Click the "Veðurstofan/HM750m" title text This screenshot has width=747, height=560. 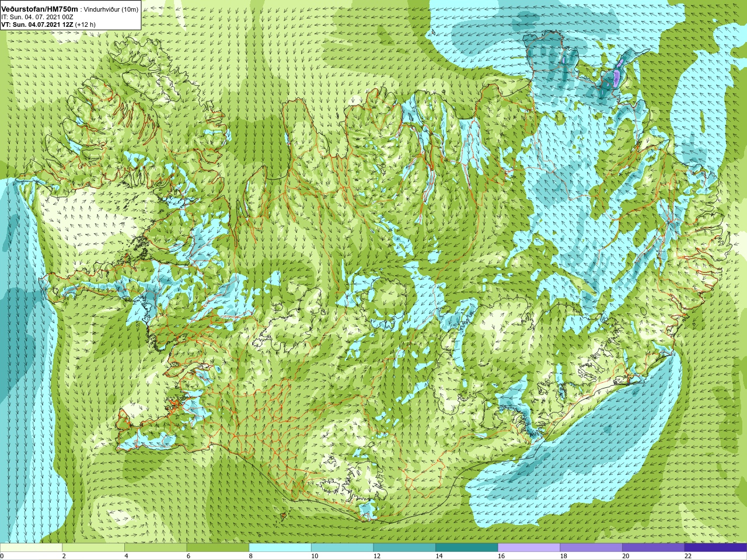click(39, 9)
